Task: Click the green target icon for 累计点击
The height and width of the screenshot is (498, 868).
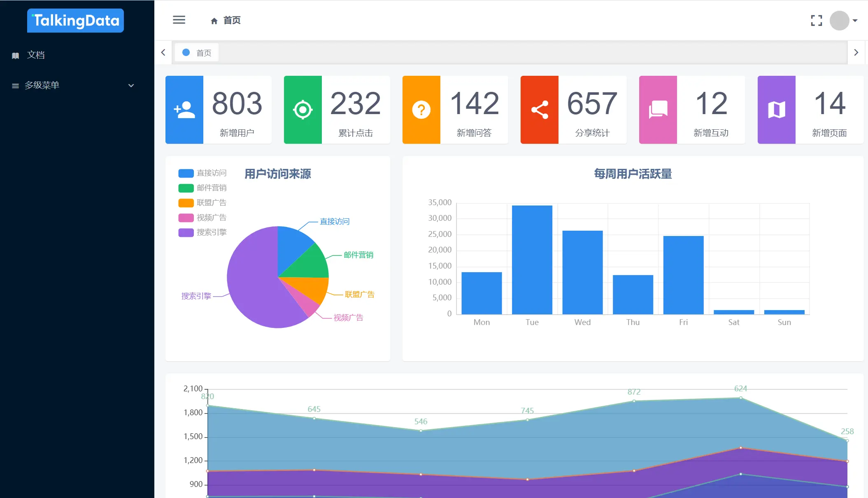Action: point(303,110)
